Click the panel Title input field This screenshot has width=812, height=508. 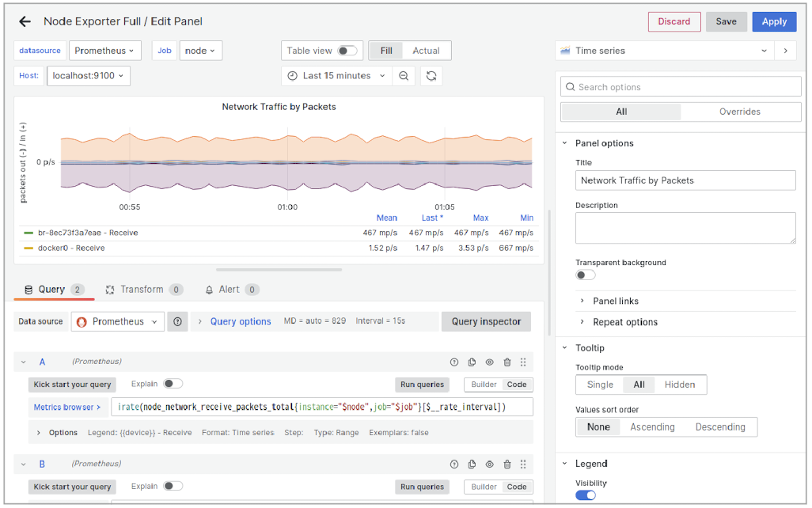click(685, 180)
